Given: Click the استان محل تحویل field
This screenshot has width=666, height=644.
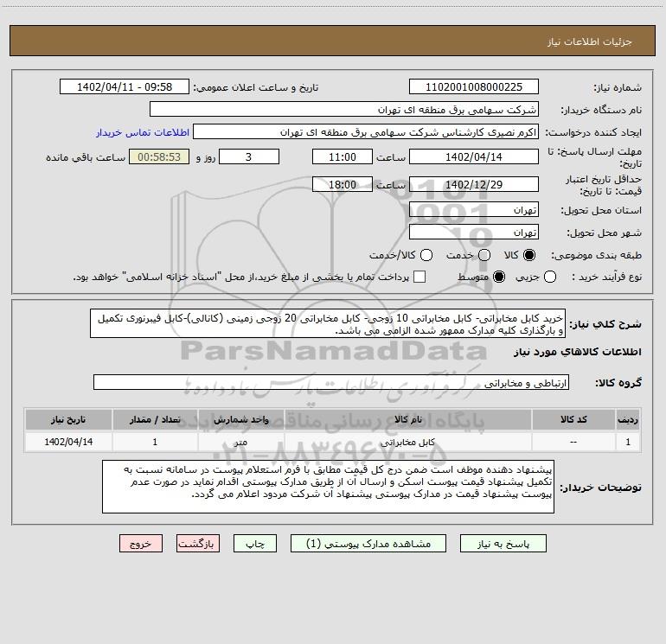Looking at the screenshot, I should point(474,210).
